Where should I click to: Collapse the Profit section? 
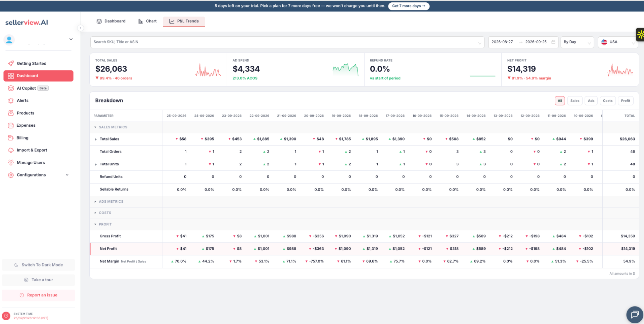(x=95, y=224)
